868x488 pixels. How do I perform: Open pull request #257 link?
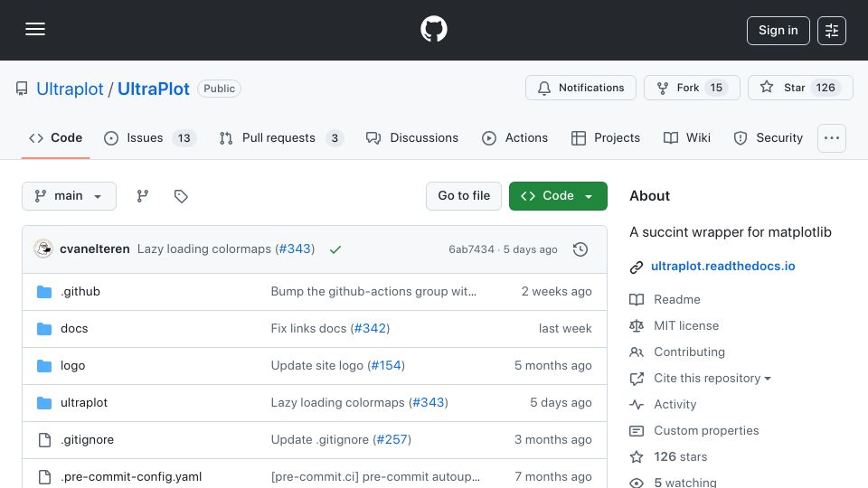pos(392,440)
